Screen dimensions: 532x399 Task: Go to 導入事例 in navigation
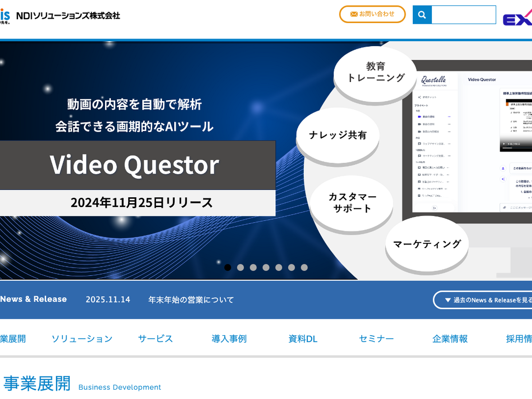229,339
